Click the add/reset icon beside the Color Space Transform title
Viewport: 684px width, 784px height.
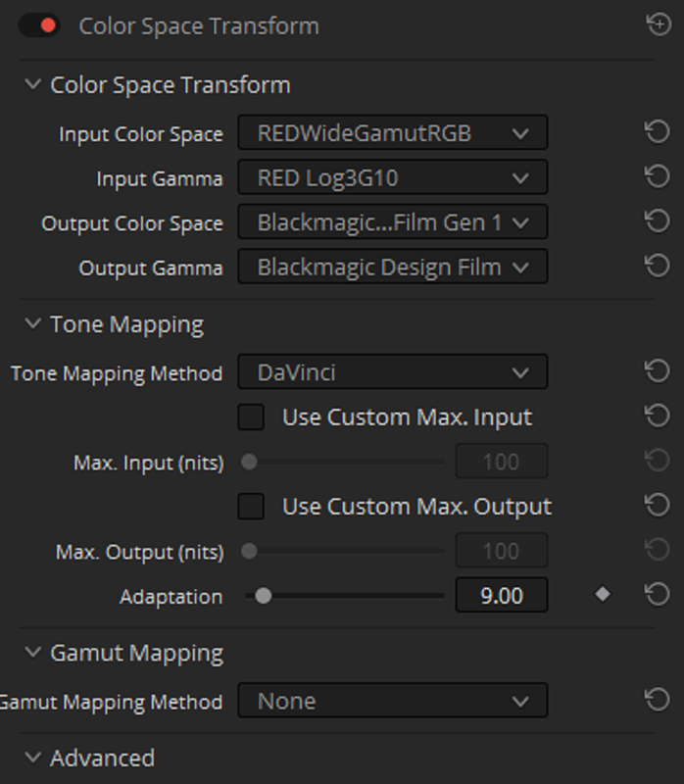click(659, 24)
